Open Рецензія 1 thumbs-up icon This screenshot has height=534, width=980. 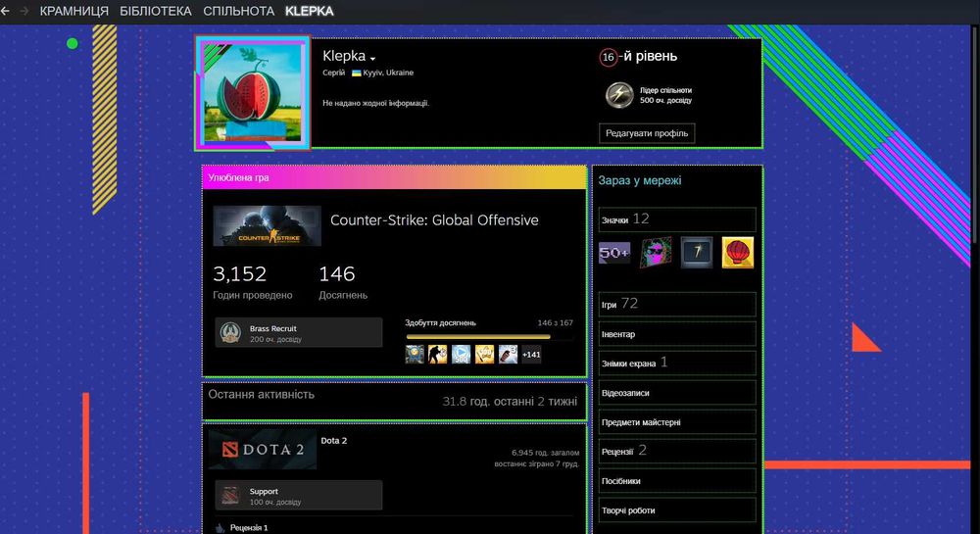tap(220, 528)
